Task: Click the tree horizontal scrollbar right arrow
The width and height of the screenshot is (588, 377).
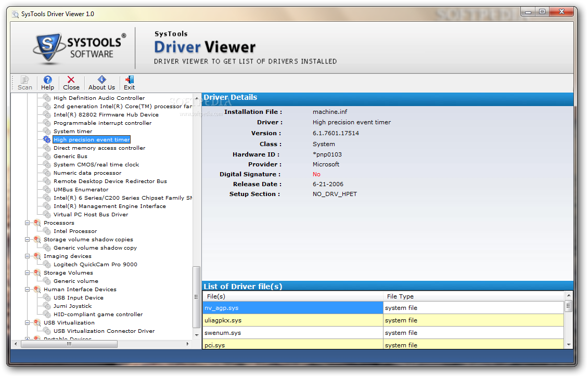Action: [x=188, y=344]
